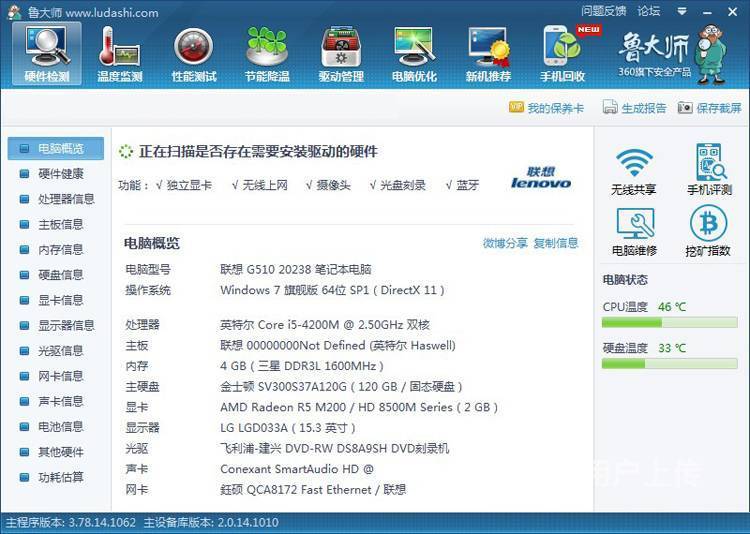Open the 节能降温 energy saving clover icon
The height and width of the screenshot is (534, 750).
267,54
